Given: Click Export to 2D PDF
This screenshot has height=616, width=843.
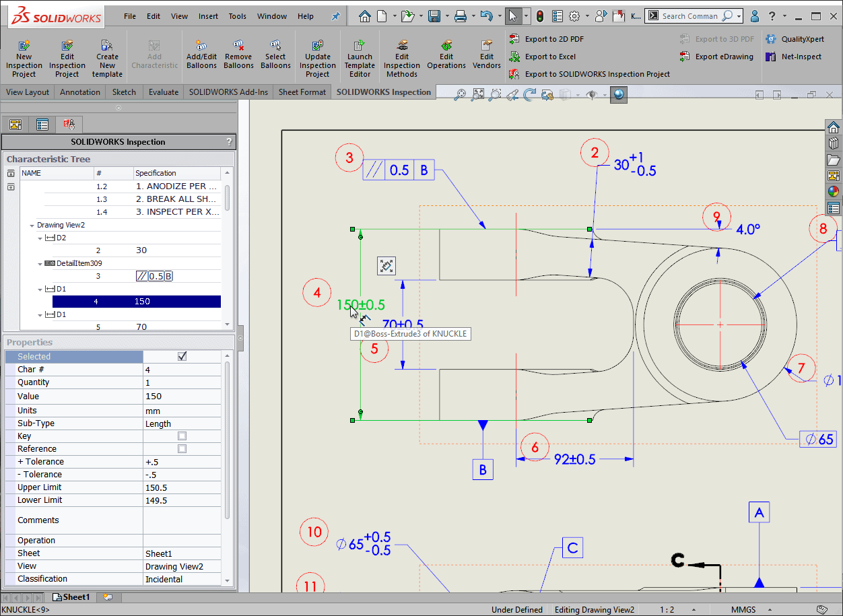Looking at the screenshot, I should click(x=553, y=39).
